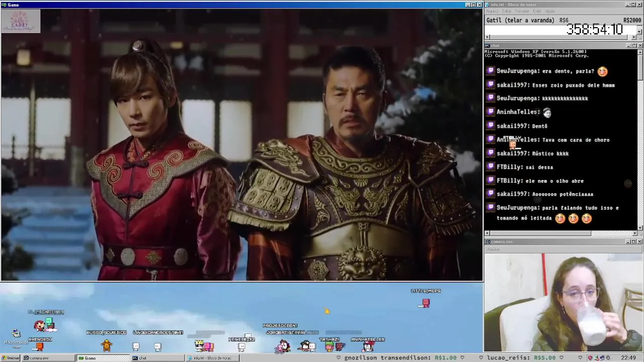Click the CADE? logo in Game window

pos(21,21)
